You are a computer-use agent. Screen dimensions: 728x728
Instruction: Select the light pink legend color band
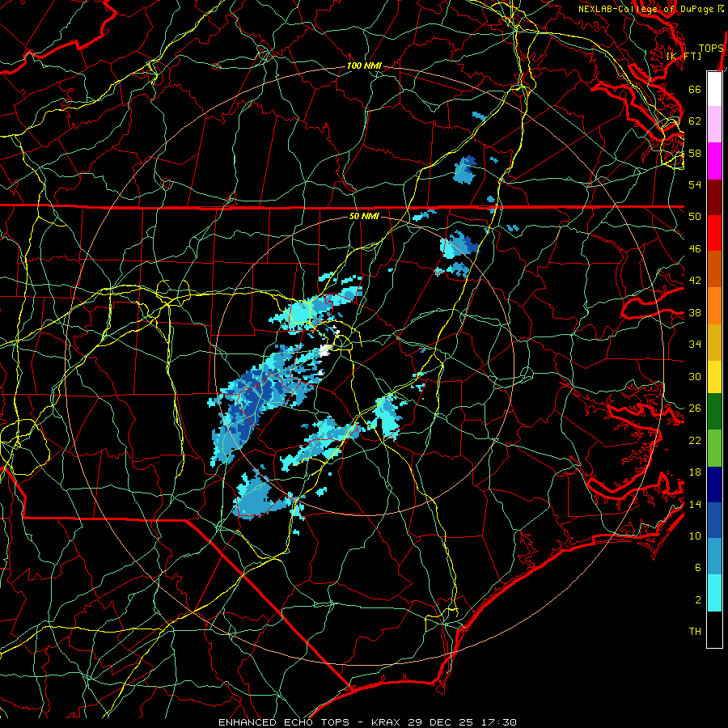click(x=714, y=124)
